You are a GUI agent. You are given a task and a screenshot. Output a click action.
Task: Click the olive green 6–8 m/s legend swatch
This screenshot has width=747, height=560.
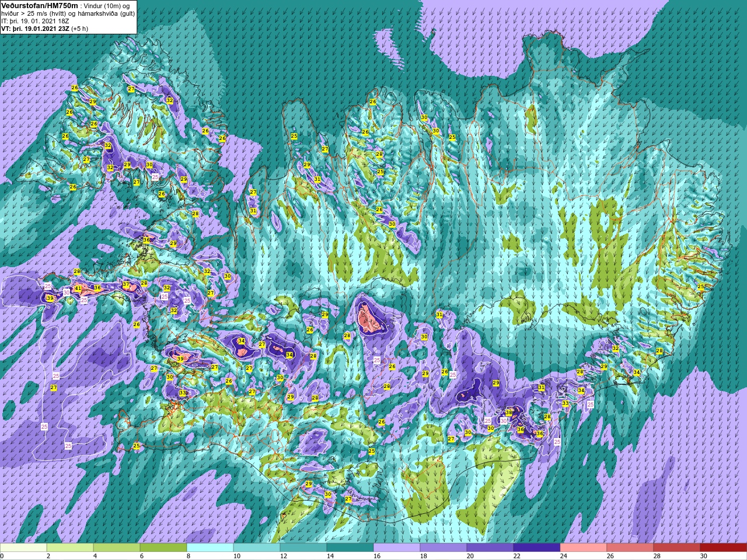coord(163,548)
